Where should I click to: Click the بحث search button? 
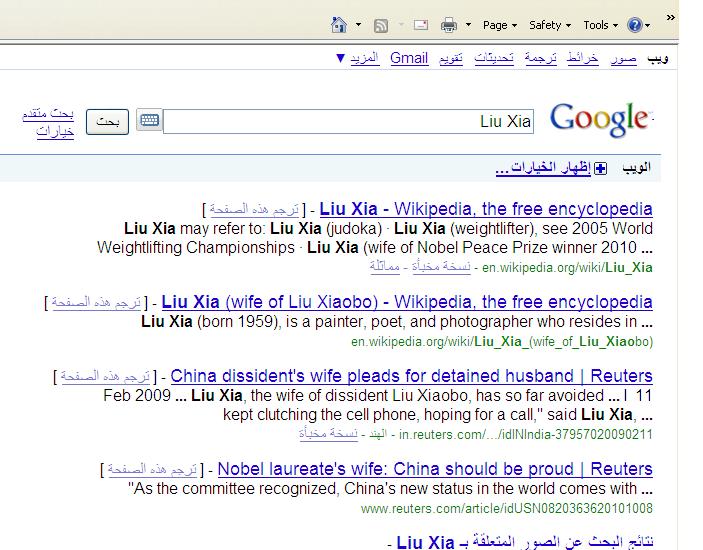[107, 121]
